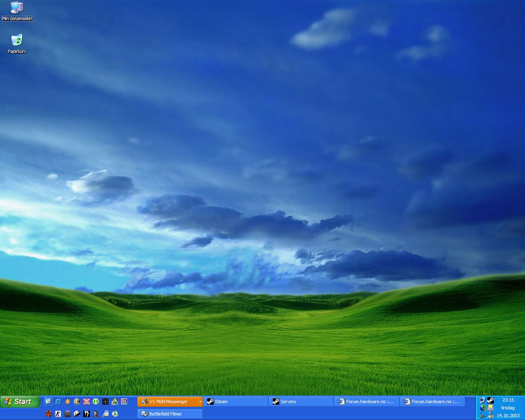Image resolution: width=525 pixels, height=420 pixels.
Task: Switch to the Steam taskbar window
Action: click(x=236, y=402)
